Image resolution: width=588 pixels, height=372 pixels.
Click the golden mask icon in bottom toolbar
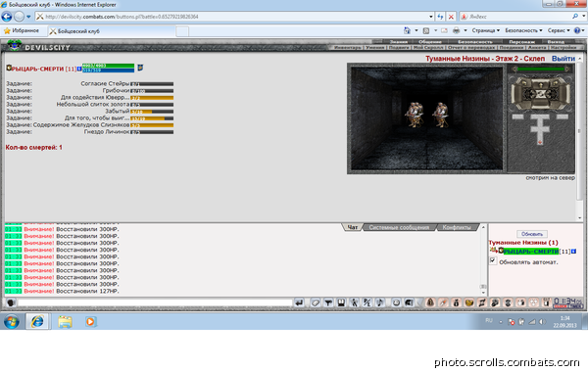469,302
